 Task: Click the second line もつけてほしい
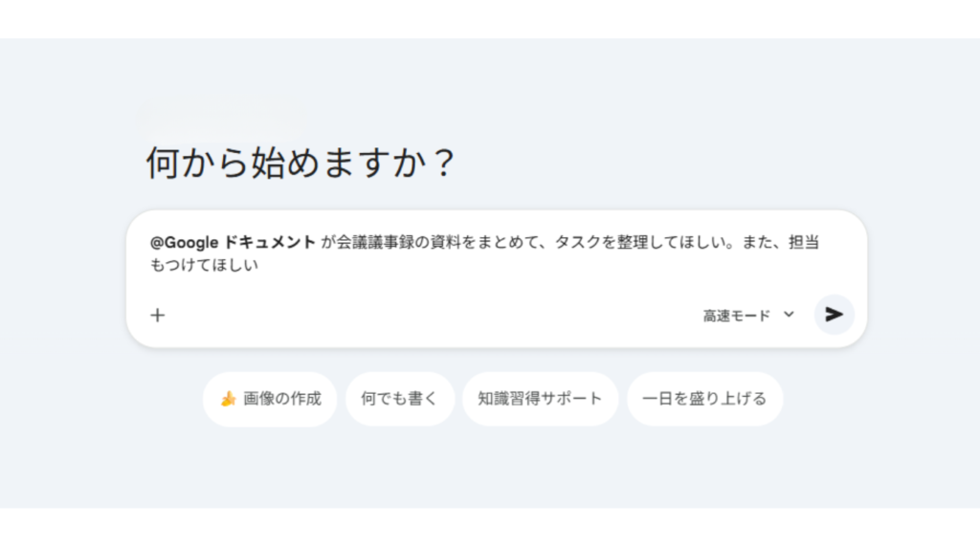205,267
